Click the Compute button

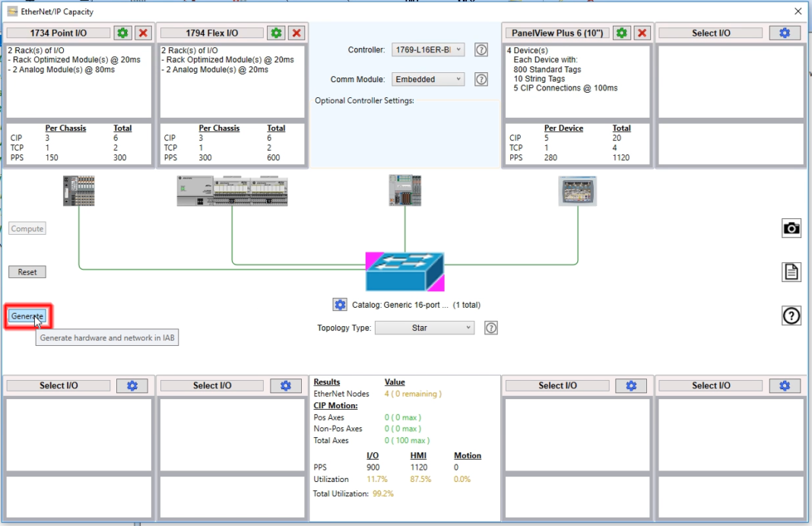pyautogui.click(x=27, y=228)
